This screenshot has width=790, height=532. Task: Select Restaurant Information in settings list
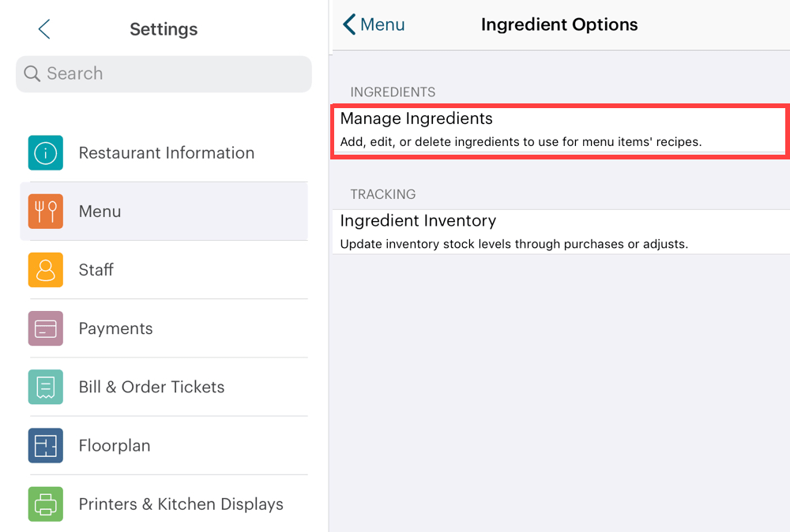click(166, 152)
